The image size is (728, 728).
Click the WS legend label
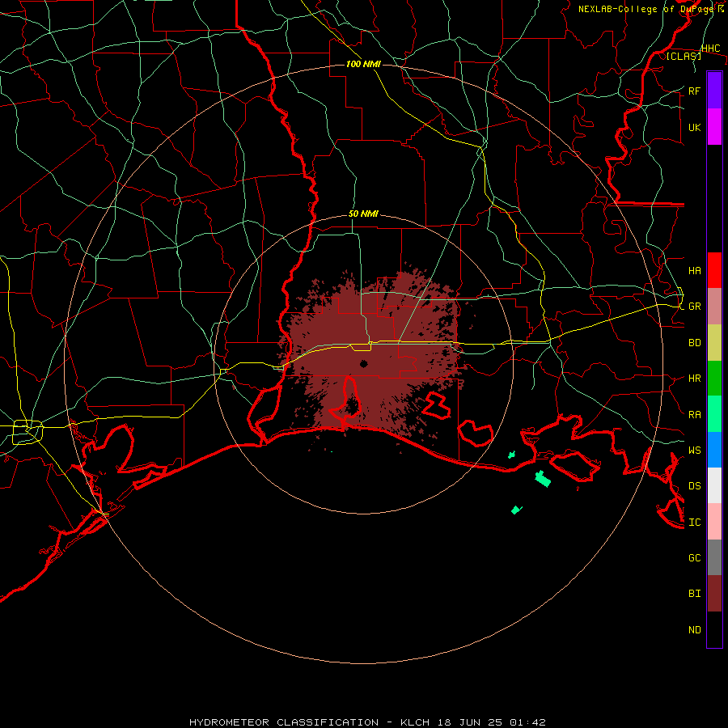pyautogui.click(x=694, y=450)
